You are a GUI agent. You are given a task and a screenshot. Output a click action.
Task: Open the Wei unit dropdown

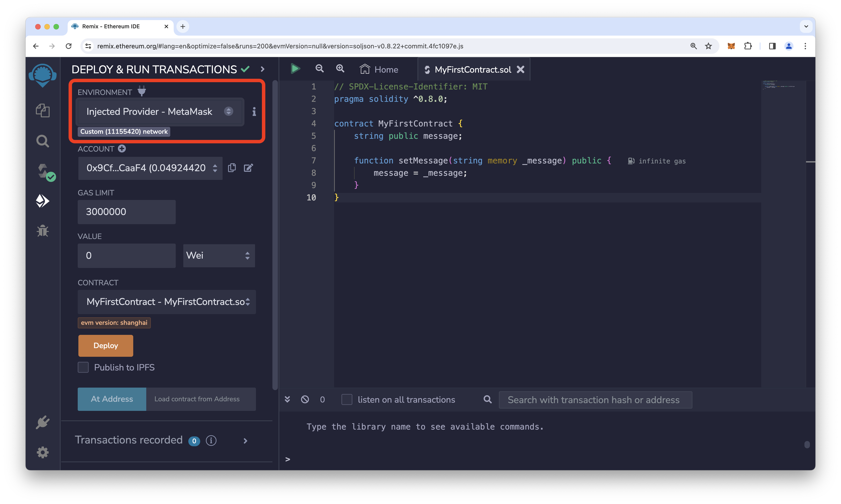218,255
